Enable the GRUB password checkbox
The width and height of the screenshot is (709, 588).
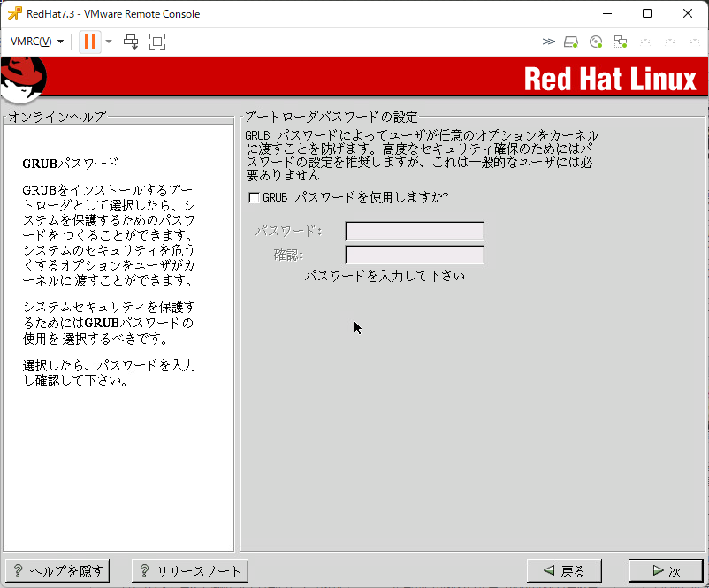click(254, 198)
